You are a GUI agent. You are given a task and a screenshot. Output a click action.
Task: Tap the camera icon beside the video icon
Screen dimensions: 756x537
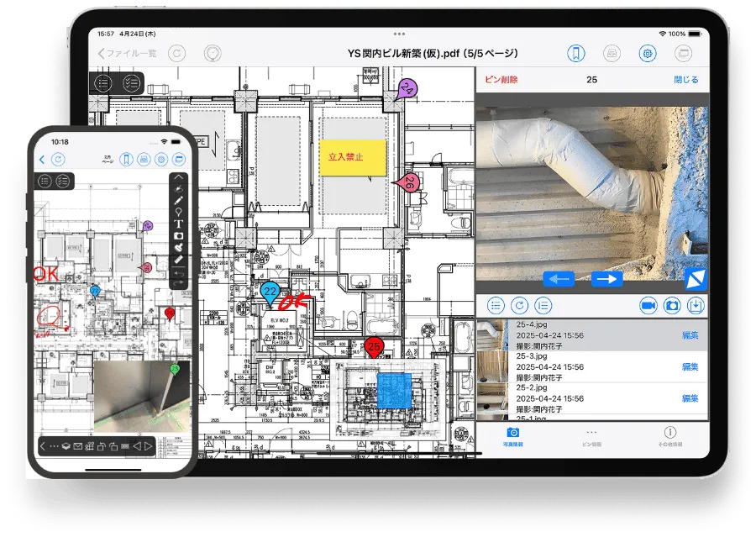[x=672, y=305]
